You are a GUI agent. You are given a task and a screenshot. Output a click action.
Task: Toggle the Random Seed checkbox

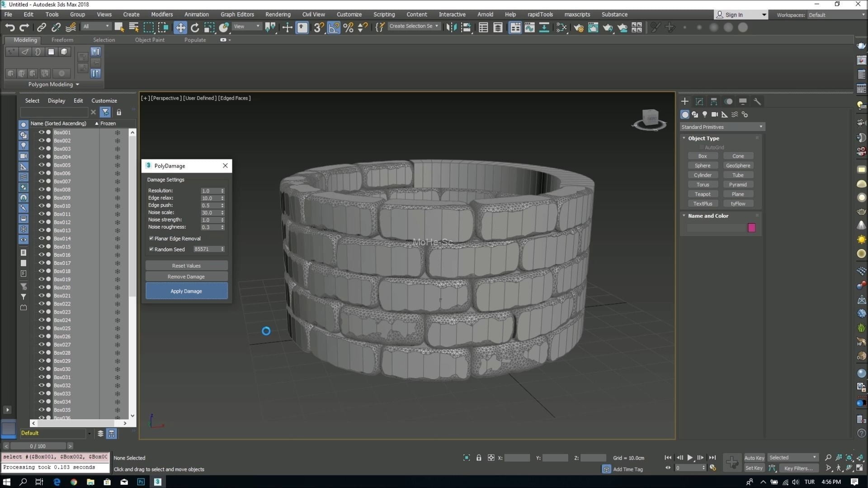click(151, 249)
